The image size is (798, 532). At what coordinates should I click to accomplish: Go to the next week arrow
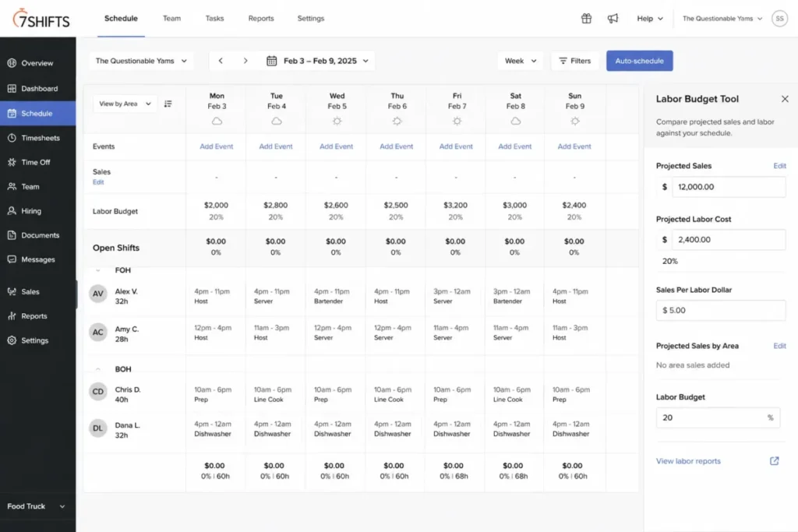245,61
